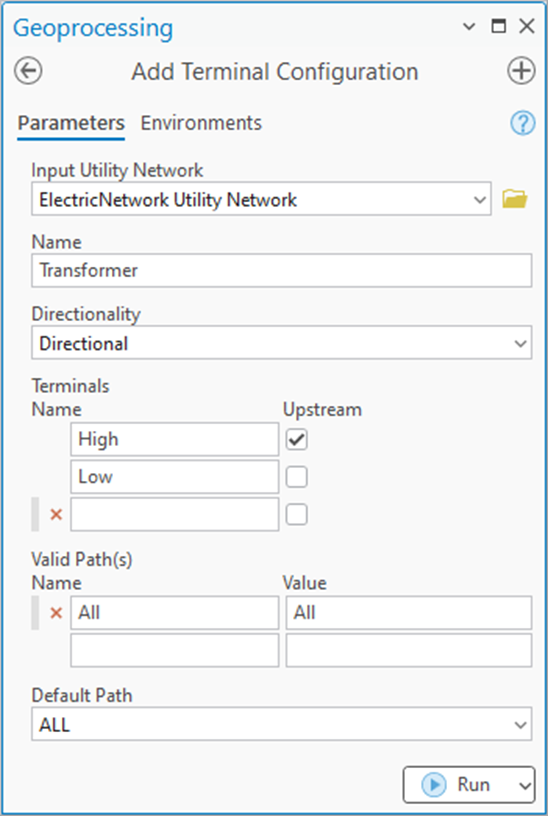Image resolution: width=548 pixels, height=816 pixels.
Task: Click the Name field containing Transformer
Action: pos(282,271)
